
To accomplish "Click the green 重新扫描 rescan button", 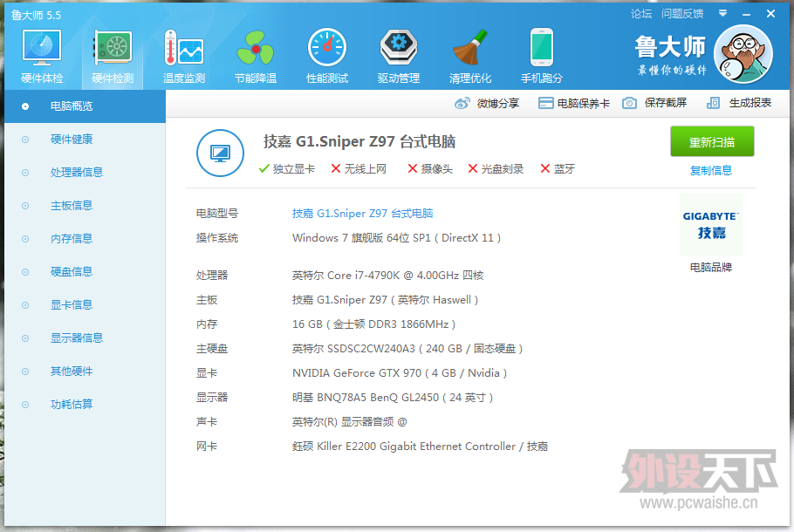I will [712, 142].
